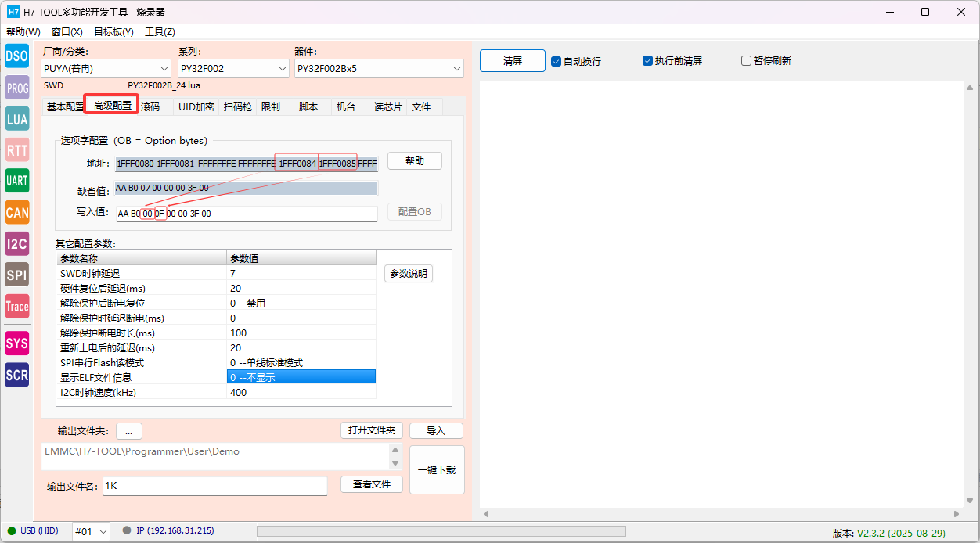980x543 pixels.
Task: Open the 目标板(Y) menu
Action: click(113, 32)
